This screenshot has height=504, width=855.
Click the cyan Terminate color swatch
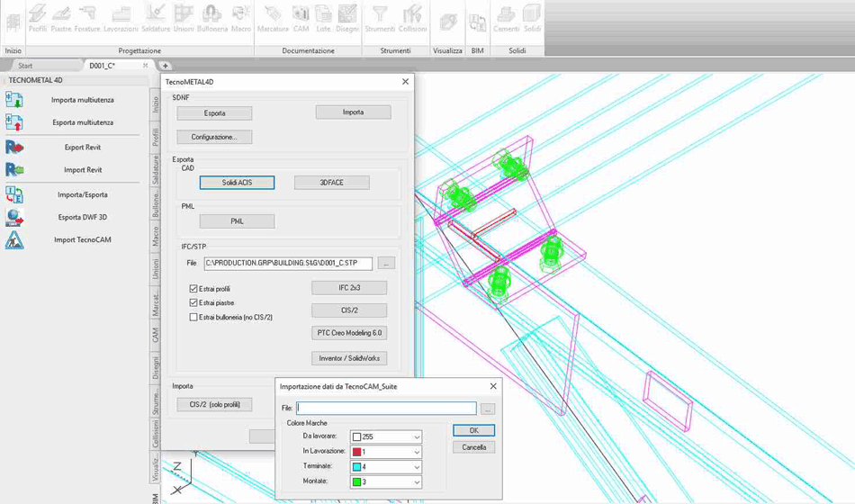[356, 467]
